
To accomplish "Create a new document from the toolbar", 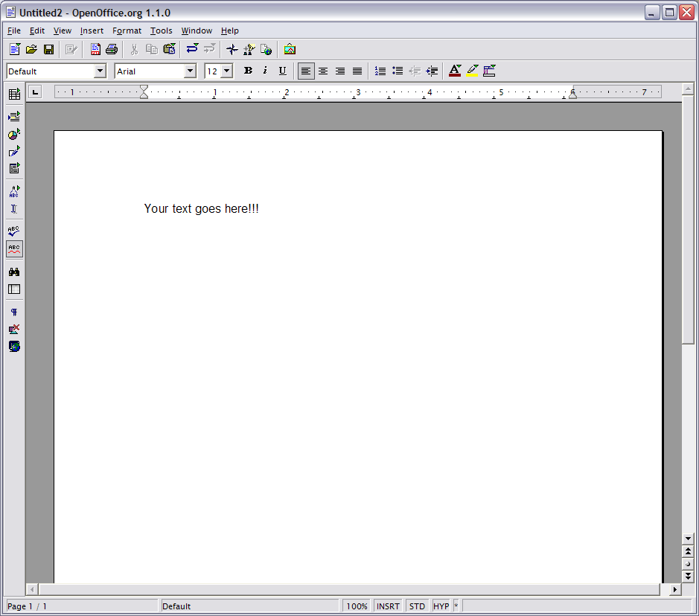I will pos(15,49).
